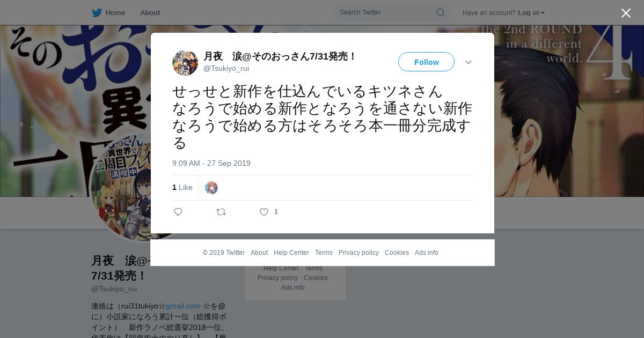The image size is (644, 338).
Task: Open the gmail.com link in bio
Action: 183,306
